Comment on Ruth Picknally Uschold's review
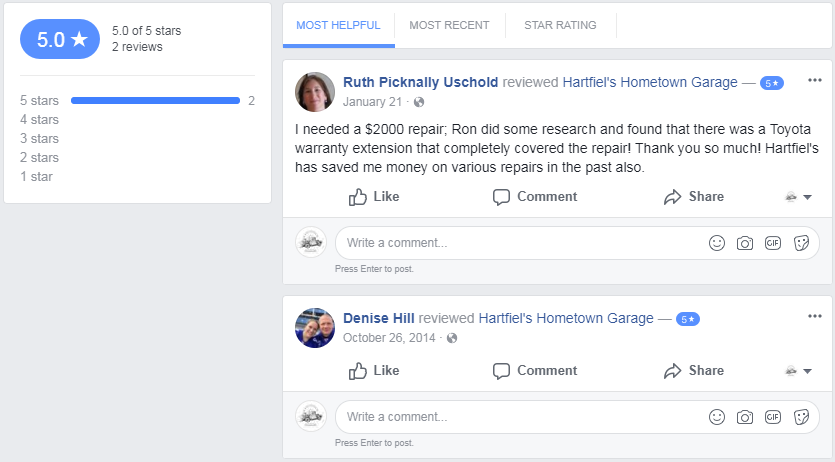Viewport: 835px width, 462px height. (535, 196)
